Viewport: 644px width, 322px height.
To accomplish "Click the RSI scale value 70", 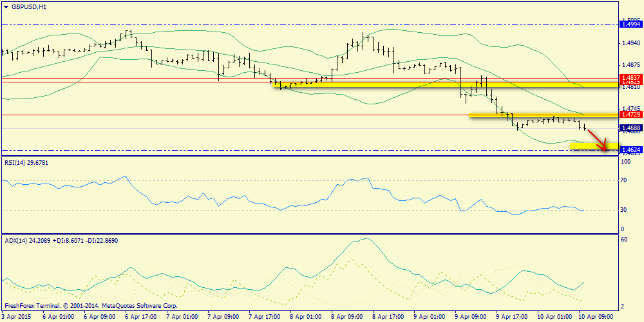I will [624, 180].
